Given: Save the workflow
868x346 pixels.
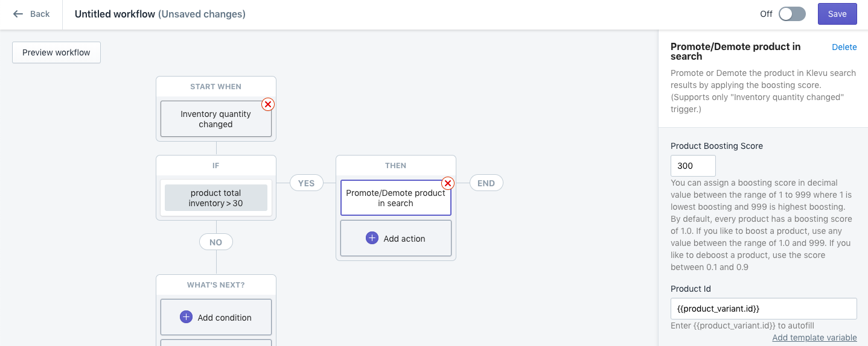Looking at the screenshot, I should [x=837, y=14].
